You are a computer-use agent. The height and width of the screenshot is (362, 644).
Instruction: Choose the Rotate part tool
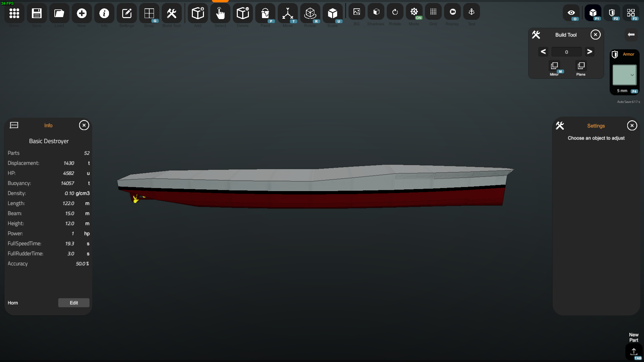310,13
